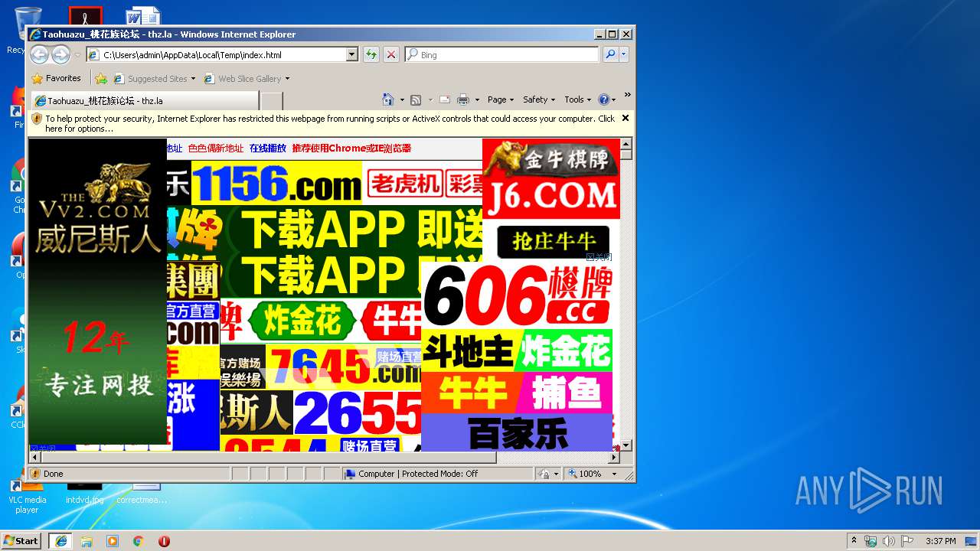
Task: Open Internet Explorer from the taskbar
Action: click(x=60, y=541)
